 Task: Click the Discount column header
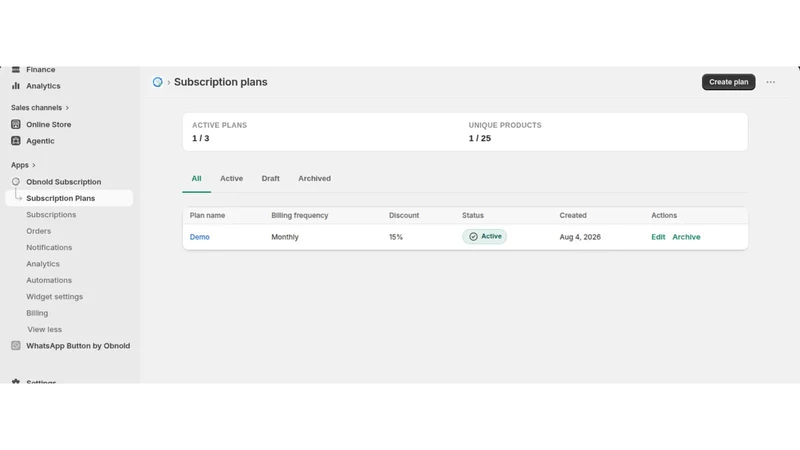point(404,216)
